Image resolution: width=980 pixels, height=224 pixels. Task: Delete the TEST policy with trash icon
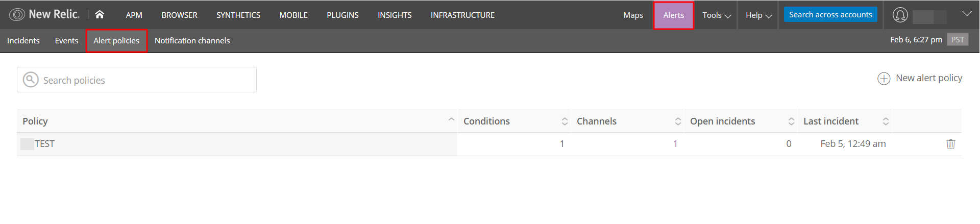950,144
